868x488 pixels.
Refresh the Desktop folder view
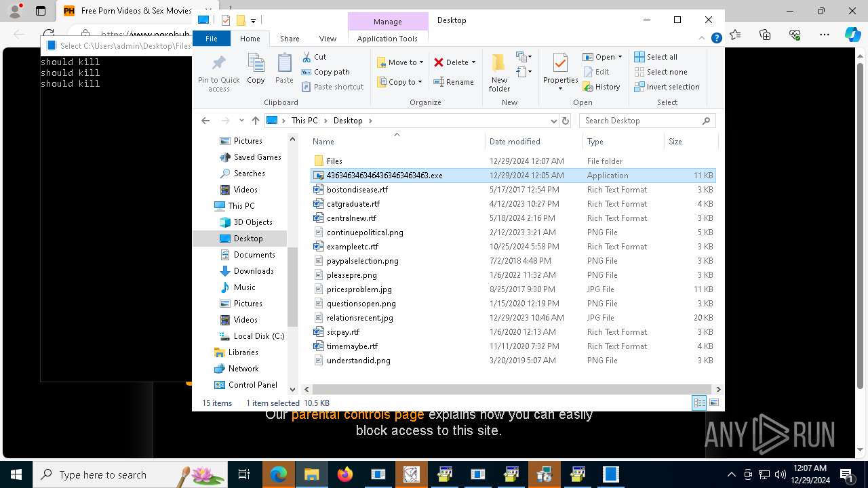pyautogui.click(x=566, y=121)
